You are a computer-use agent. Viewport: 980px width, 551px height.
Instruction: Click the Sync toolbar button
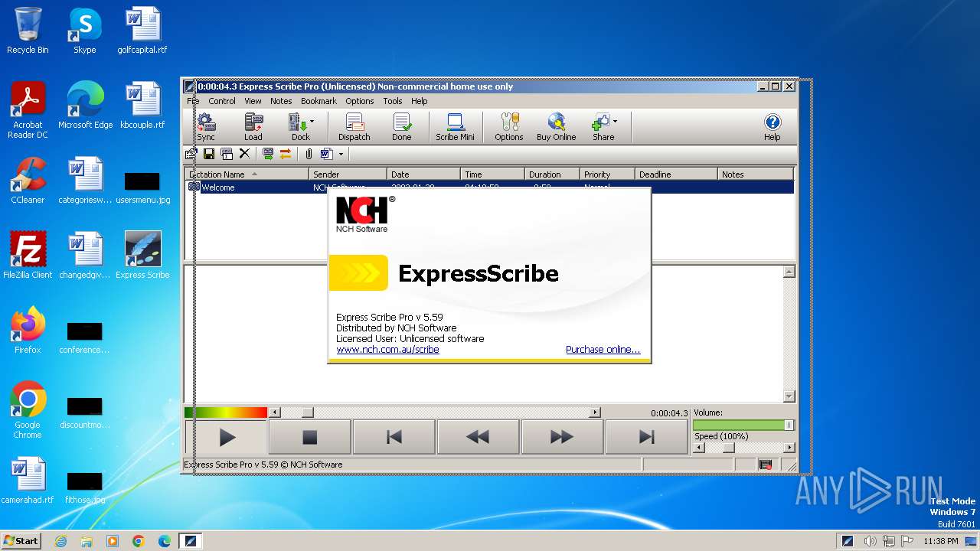(206, 127)
